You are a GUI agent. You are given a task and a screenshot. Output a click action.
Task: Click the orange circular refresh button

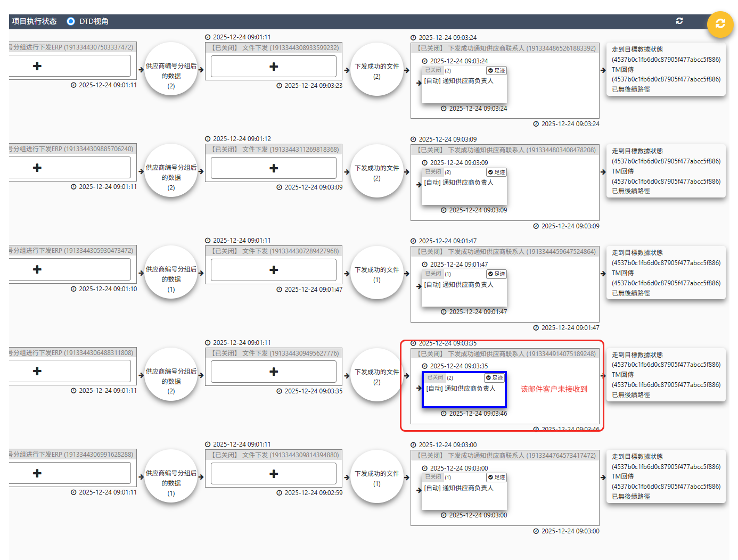pyautogui.click(x=720, y=24)
